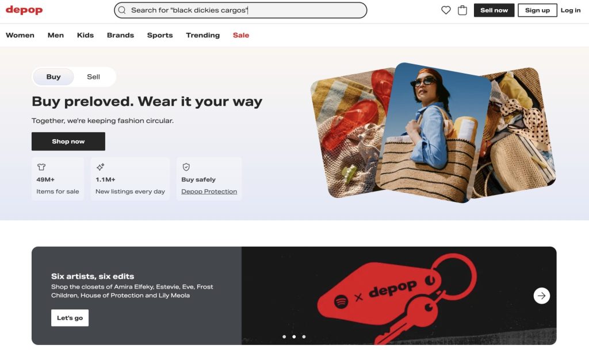Image resolution: width=589 pixels, height=364 pixels.
Task: Click the Let's go button
Action: [x=70, y=318]
